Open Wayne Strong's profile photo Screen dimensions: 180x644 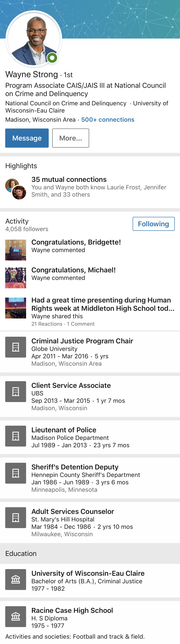pos(34,39)
